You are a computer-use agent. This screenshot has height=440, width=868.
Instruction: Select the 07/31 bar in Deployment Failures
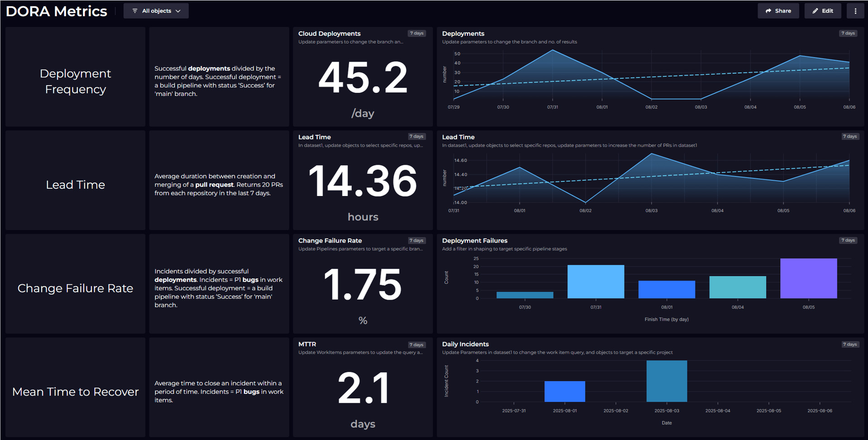[x=596, y=282]
